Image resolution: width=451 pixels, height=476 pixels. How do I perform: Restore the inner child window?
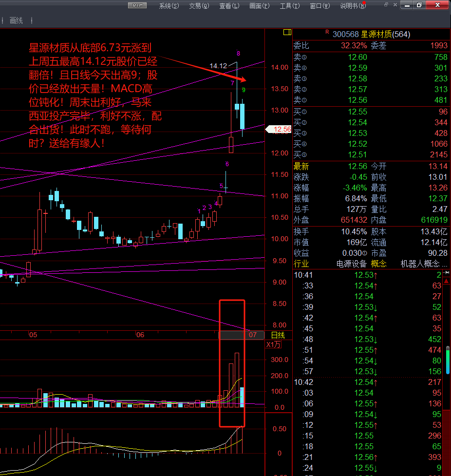coord(386,4)
